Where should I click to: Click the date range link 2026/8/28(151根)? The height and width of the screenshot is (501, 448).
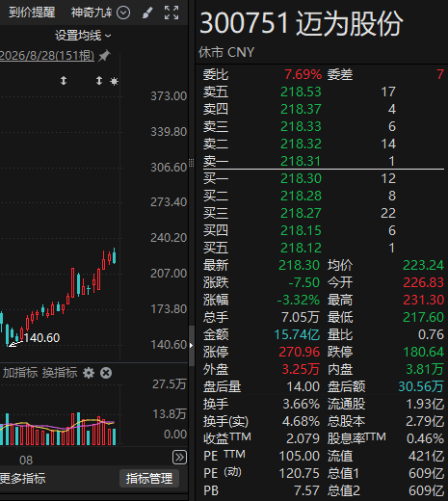coord(47,56)
